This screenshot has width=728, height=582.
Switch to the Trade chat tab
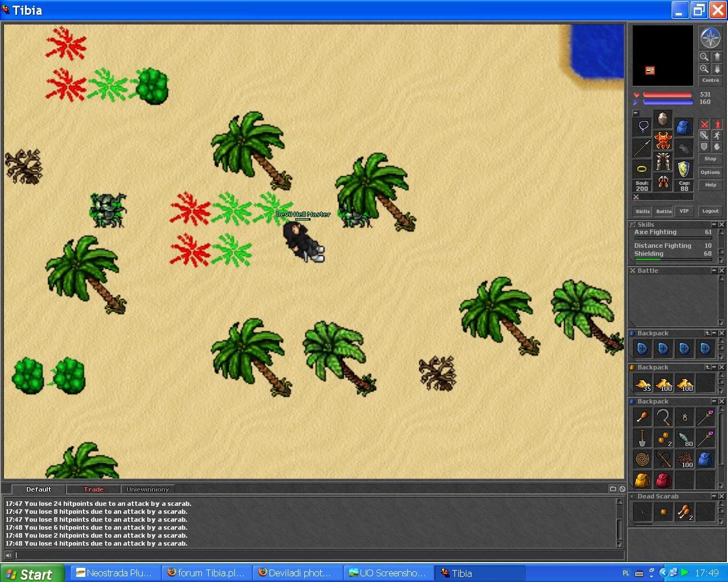click(93, 489)
